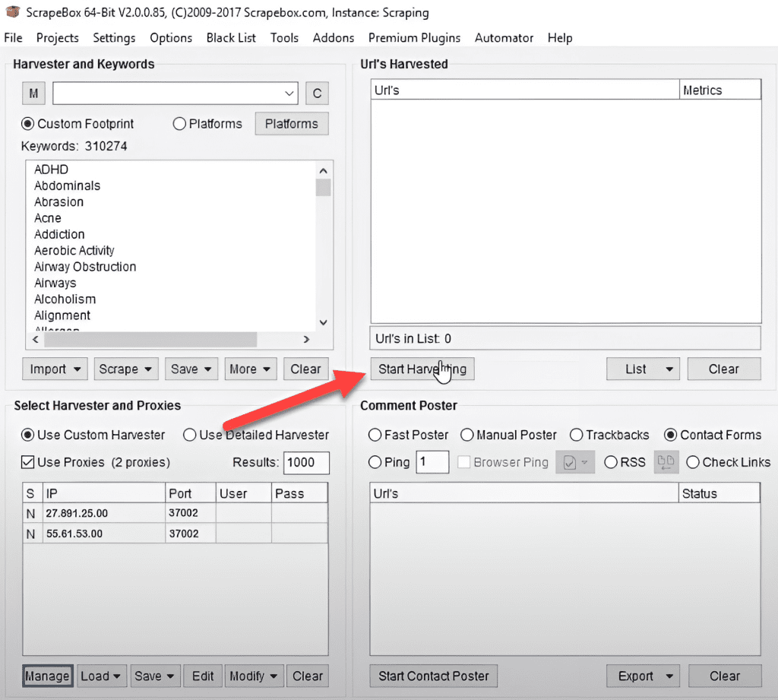This screenshot has width=778, height=700.
Task: Open the Tools menu
Action: (x=284, y=38)
